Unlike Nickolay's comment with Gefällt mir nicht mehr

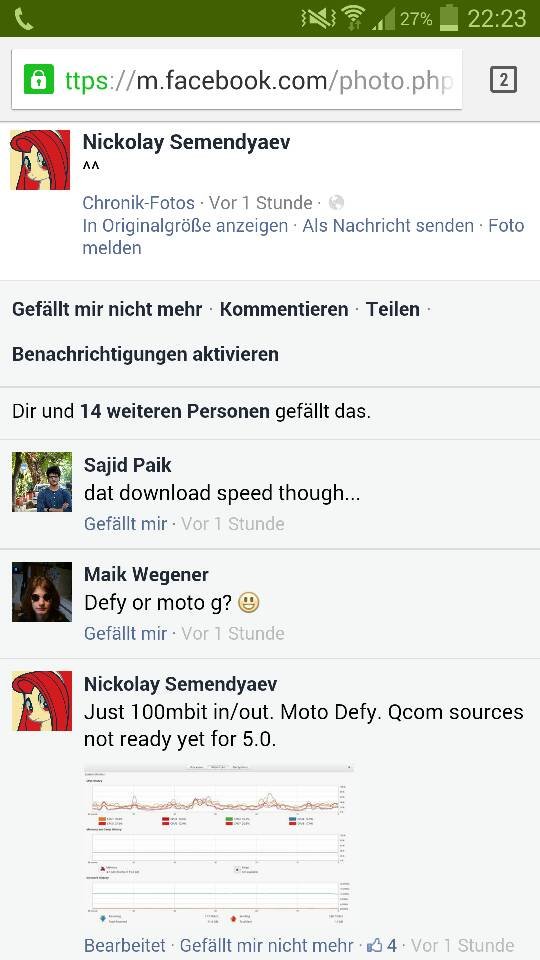266,945
